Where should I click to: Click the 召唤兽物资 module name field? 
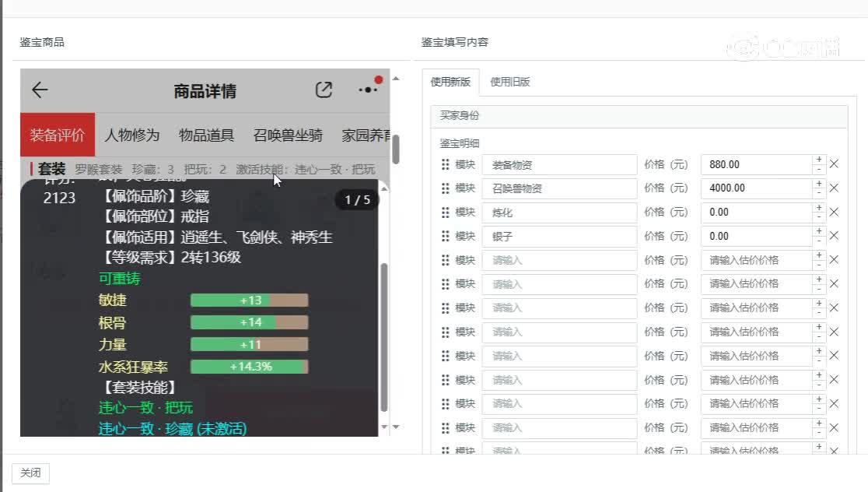pyautogui.click(x=559, y=188)
